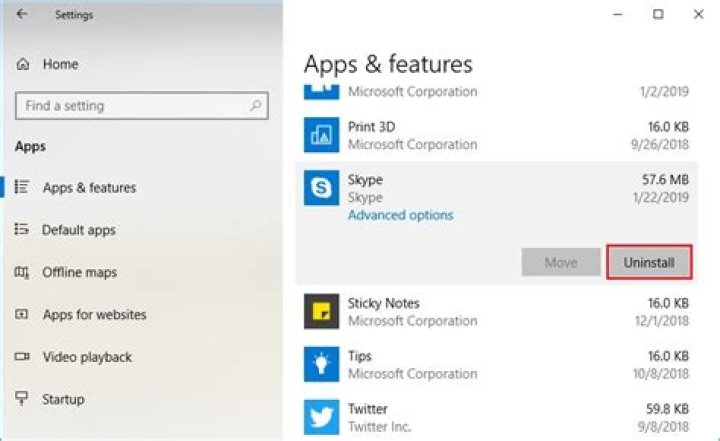The height and width of the screenshot is (441, 720).
Task: Select the Tips app name
Action: coord(360,356)
